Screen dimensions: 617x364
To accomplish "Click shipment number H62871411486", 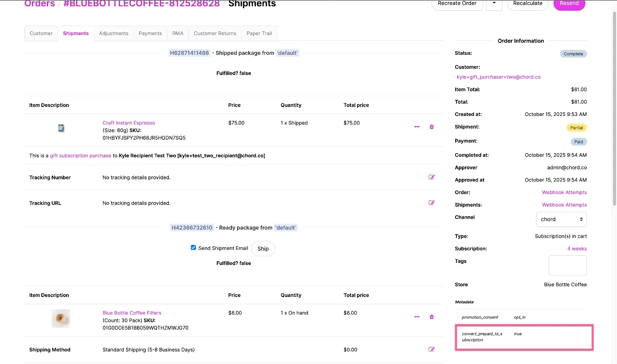I will pyautogui.click(x=189, y=53).
